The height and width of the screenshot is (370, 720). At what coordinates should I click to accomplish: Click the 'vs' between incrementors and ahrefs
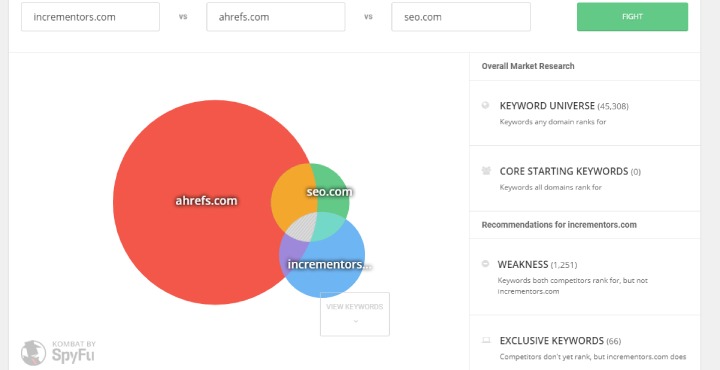pos(183,17)
